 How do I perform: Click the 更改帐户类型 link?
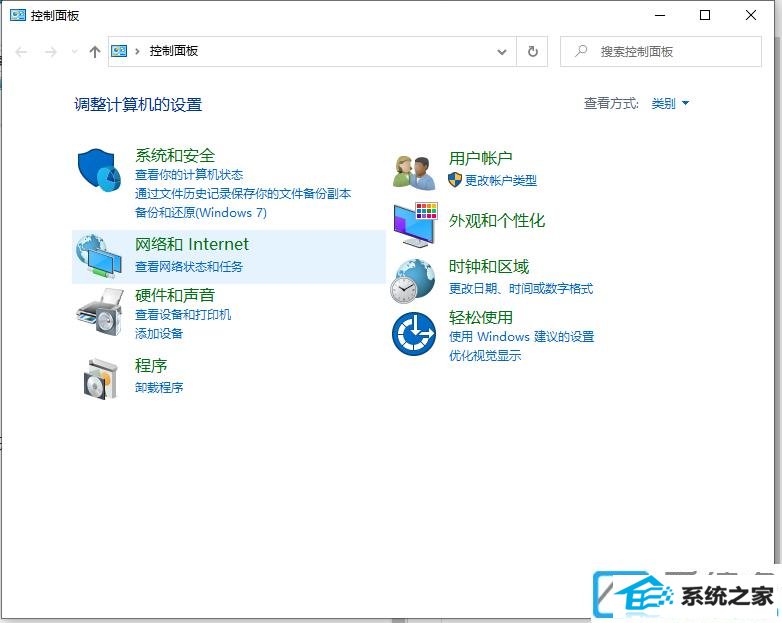[x=501, y=180]
